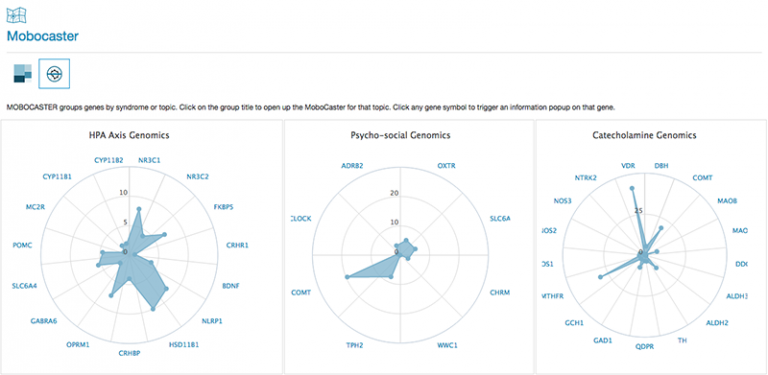This screenshot has height=375, width=768.
Task: Click the VDR data point on Catecholamine radar
Action: (632, 188)
